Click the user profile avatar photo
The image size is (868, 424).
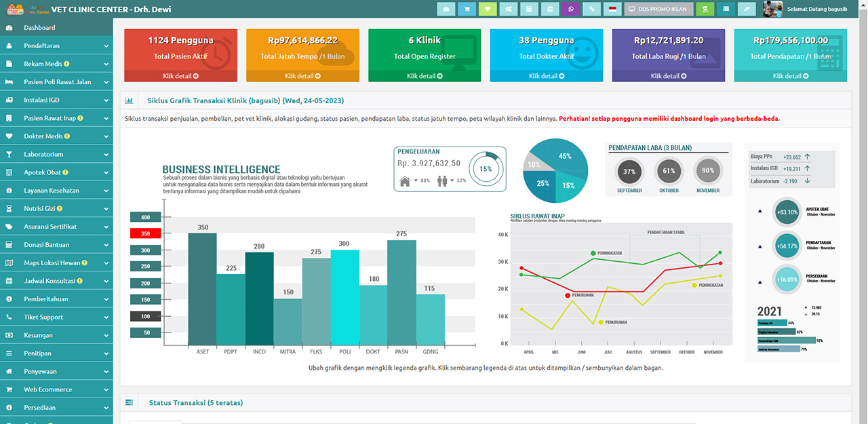[x=773, y=9]
